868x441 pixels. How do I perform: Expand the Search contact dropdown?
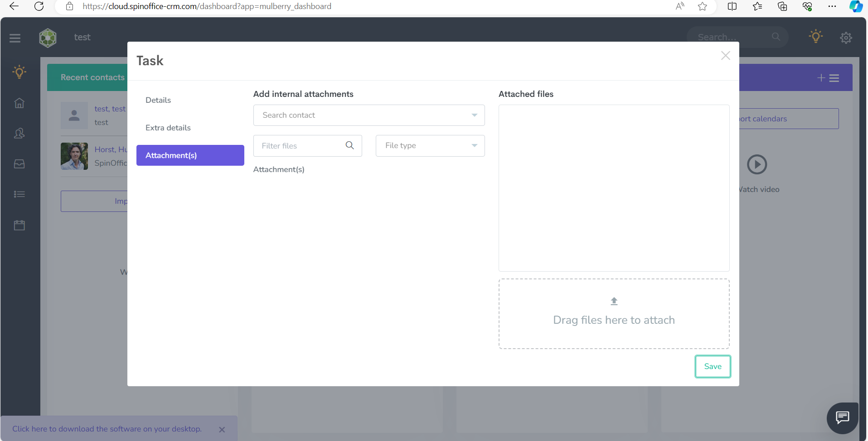[369, 115]
